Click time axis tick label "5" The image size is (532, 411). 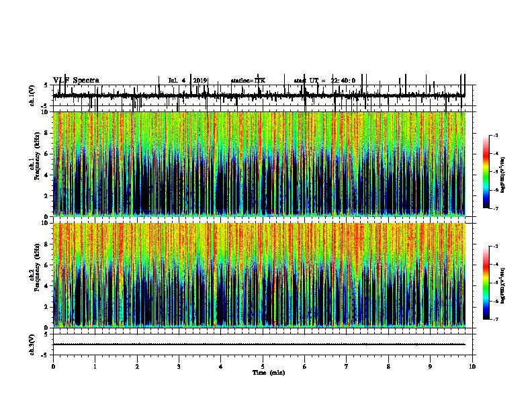coord(263,367)
